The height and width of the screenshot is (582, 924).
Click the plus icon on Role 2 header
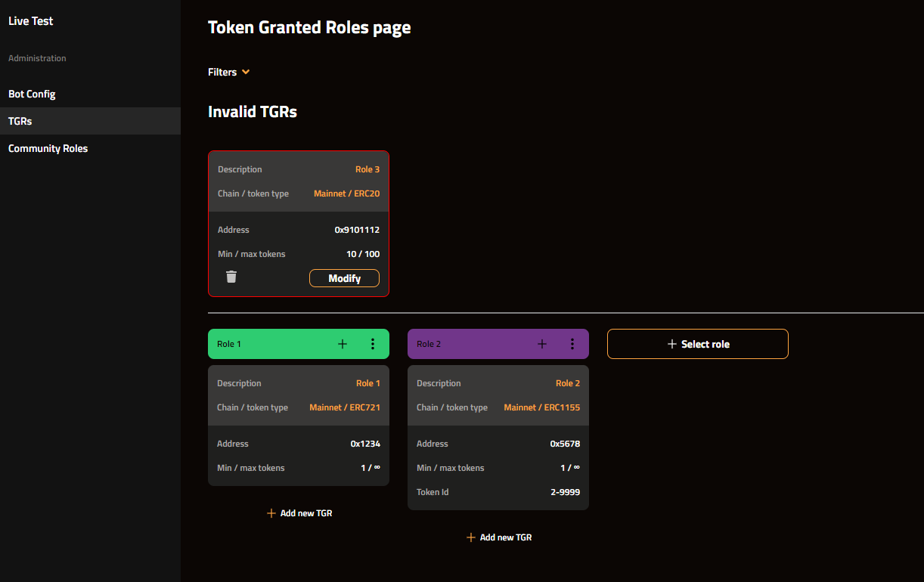pos(542,344)
